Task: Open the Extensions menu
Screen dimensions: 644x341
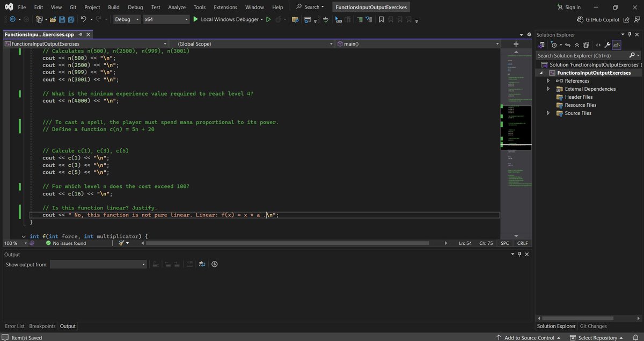Action: pos(225,7)
